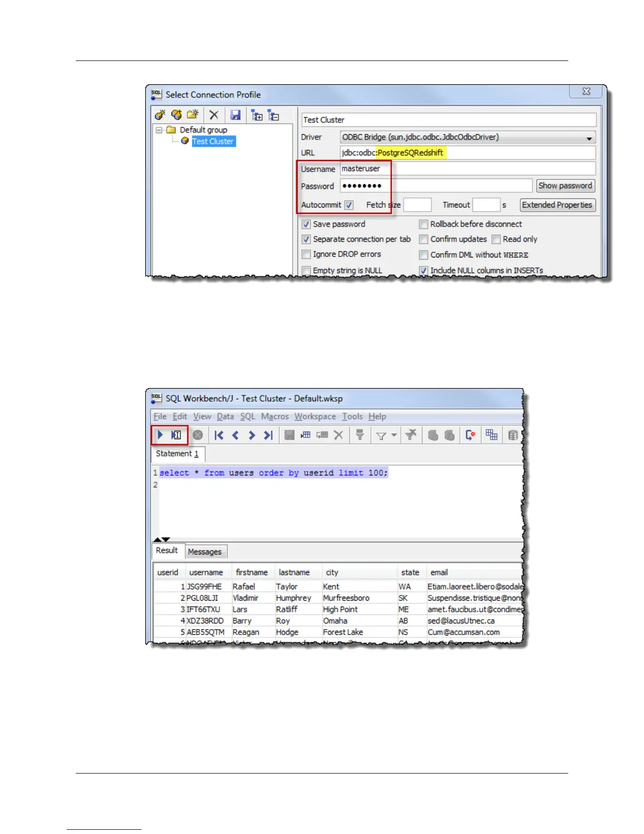Image resolution: width=644 pixels, height=834 pixels.
Task: Open the File menu
Action: [160, 416]
